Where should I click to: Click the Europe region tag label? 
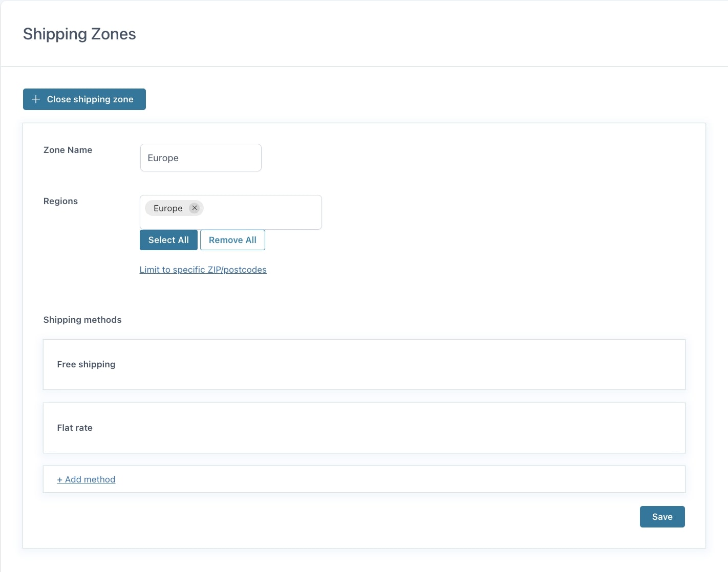click(168, 208)
